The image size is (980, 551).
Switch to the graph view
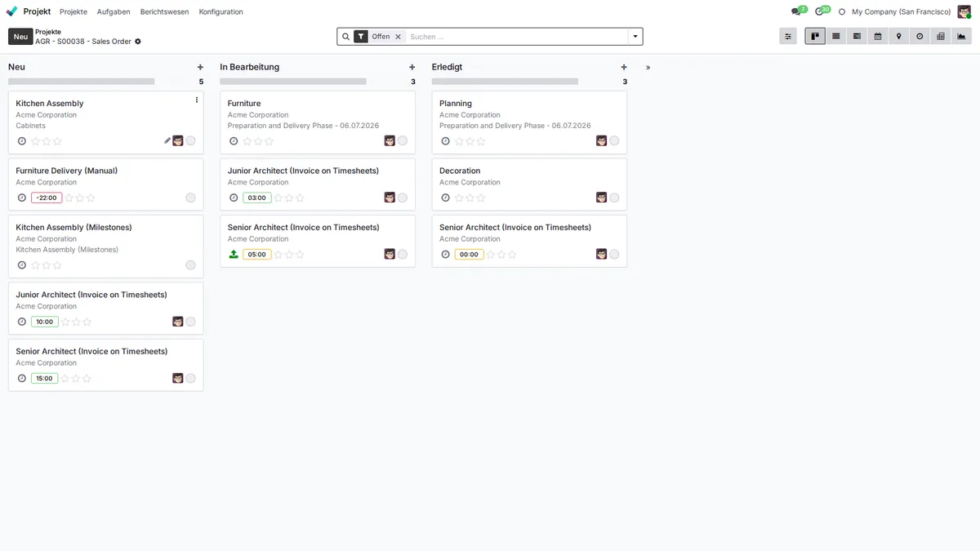point(961,37)
